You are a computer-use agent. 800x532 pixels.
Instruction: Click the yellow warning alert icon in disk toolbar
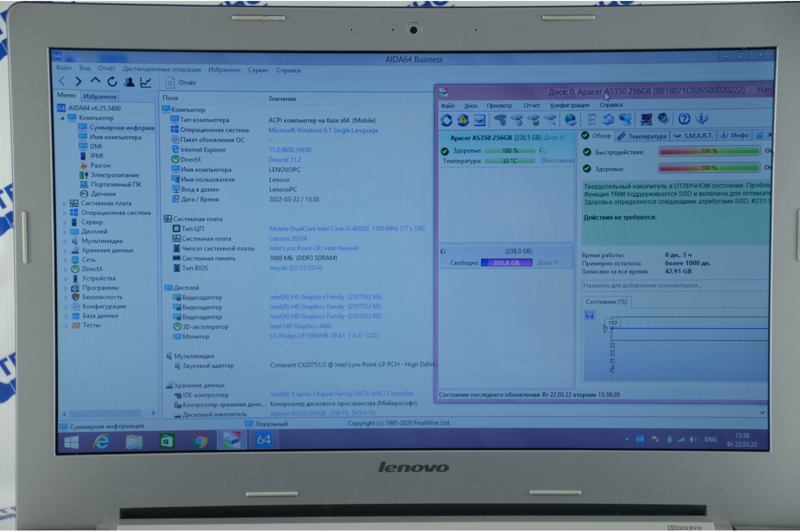(x=463, y=120)
